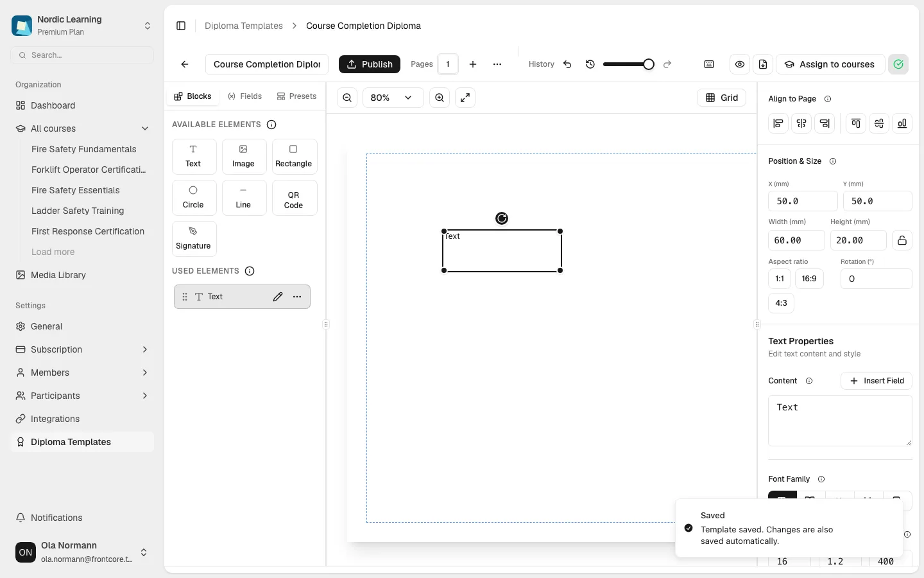Click the history slider handle
Viewport: 924px width, 578px height.
click(649, 64)
